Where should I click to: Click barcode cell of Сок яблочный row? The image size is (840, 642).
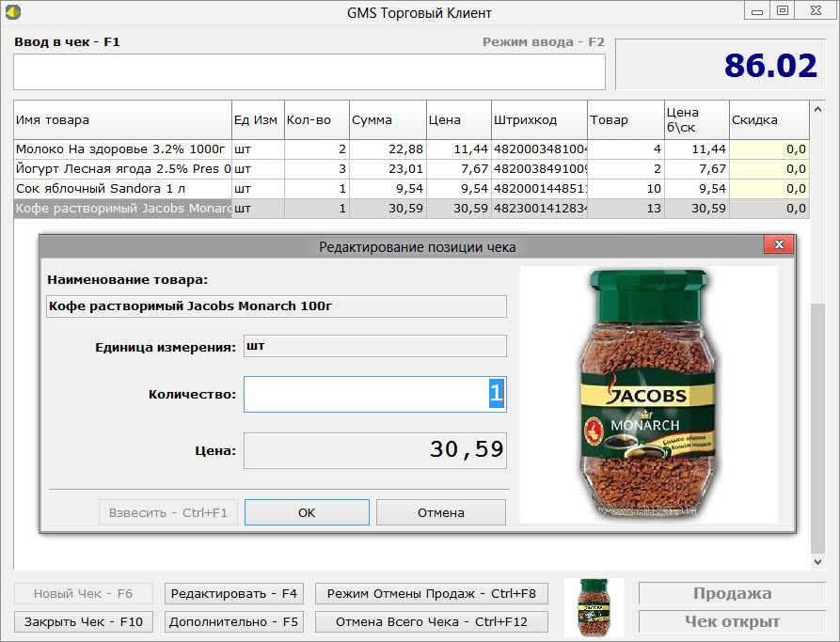click(x=540, y=189)
